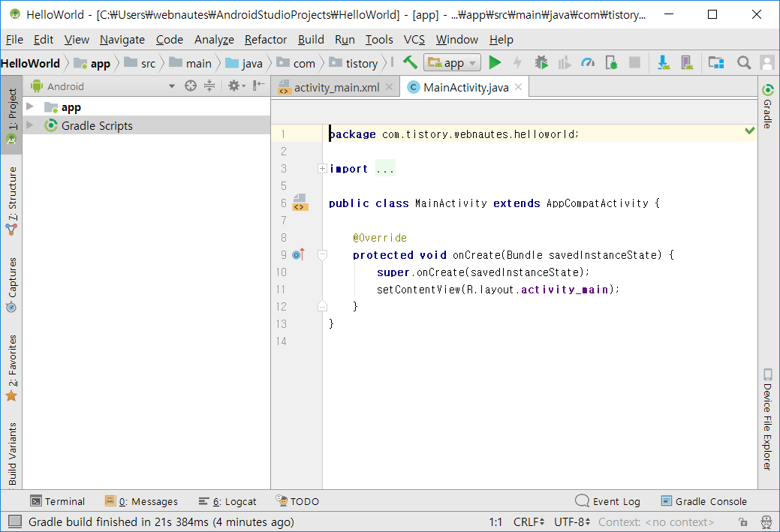Viewport: 780px width, 532px height.
Task: Open AVD Manager device icon
Action: tap(687, 62)
